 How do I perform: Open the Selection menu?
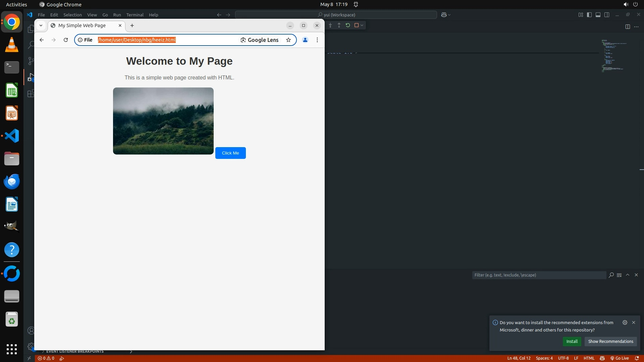(x=72, y=15)
